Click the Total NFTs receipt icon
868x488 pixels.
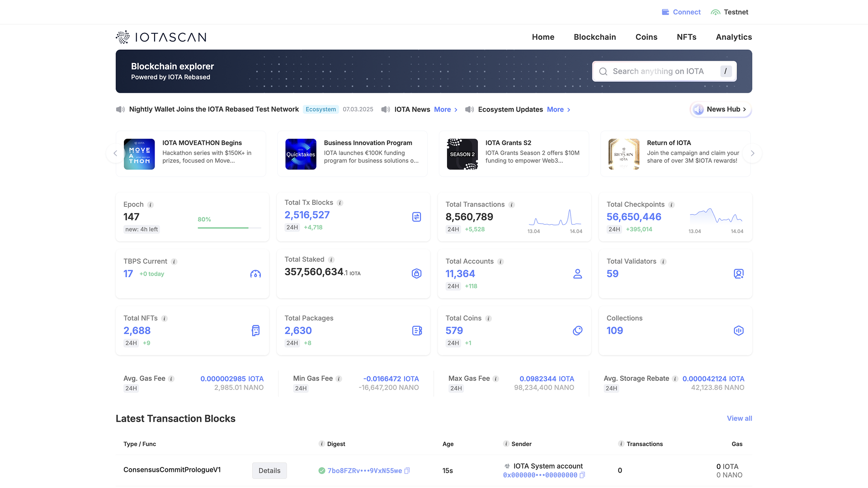(x=255, y=331)
